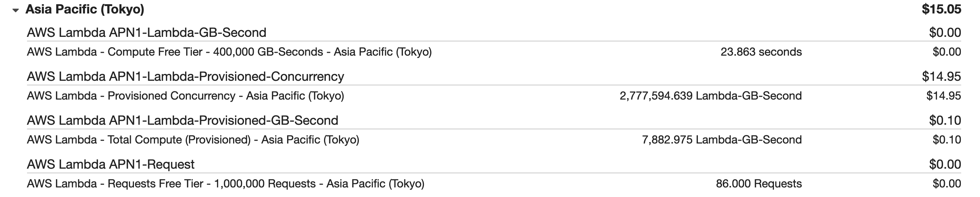Click the Total Compute (Provisioned) description line
Image resolution: width=980 pixels, height=197 pixels.
[x=193, y=140]
